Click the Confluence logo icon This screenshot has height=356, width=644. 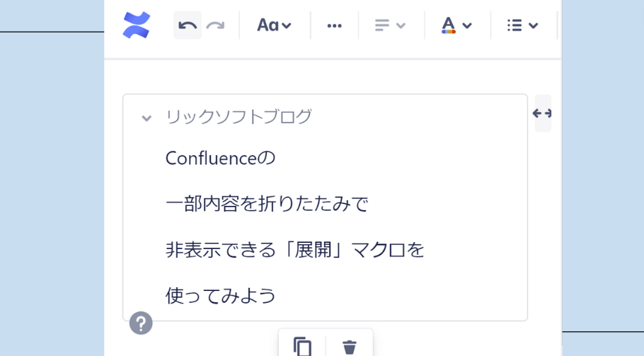click(x=137, y=25)
